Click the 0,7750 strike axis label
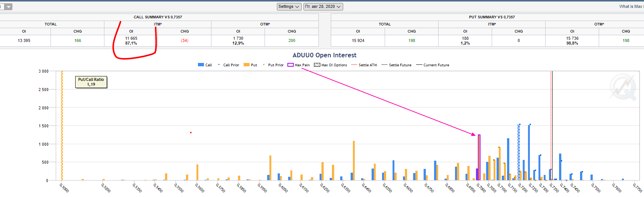Viewport: 644px width, 197px height. [x=637, y=188]
